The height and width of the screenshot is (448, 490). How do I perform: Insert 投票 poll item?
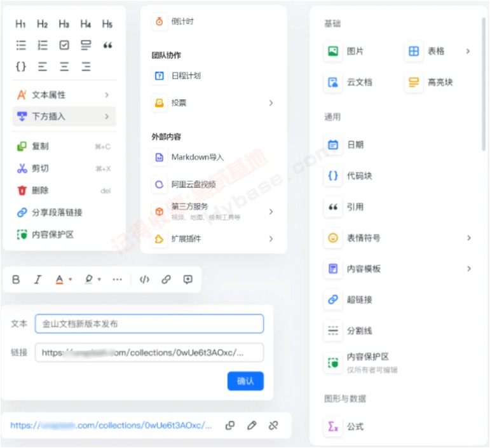214,103
